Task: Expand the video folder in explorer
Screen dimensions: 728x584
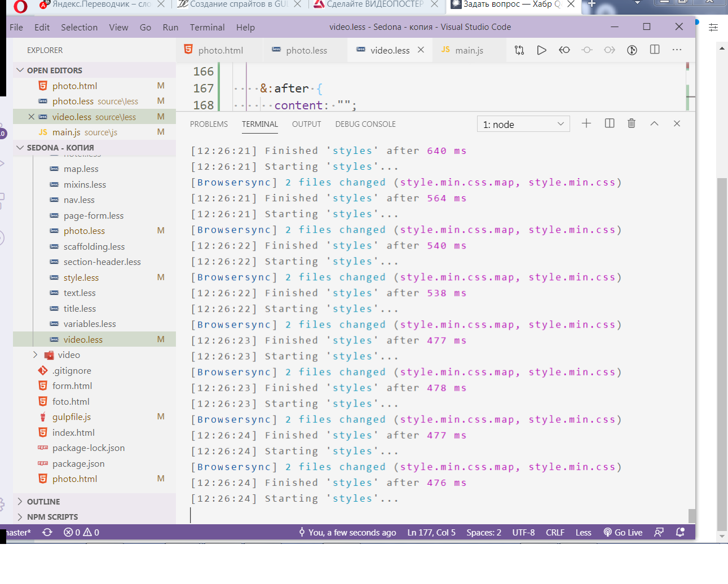Action: (94, 355)
